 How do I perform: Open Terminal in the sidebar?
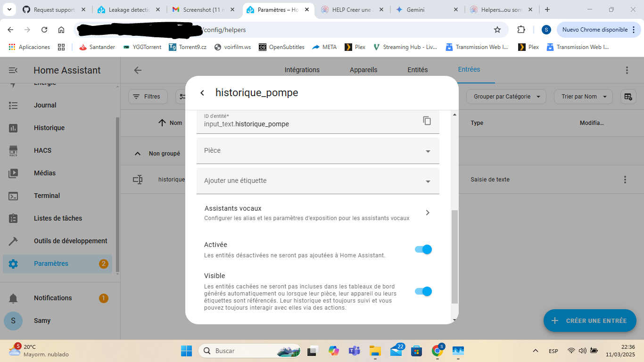point(47,196)
